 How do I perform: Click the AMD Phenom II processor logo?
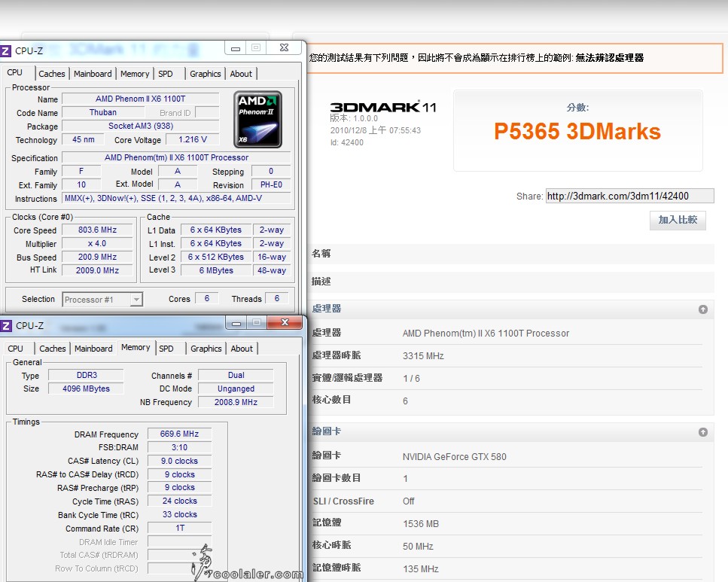click(257, 120)
